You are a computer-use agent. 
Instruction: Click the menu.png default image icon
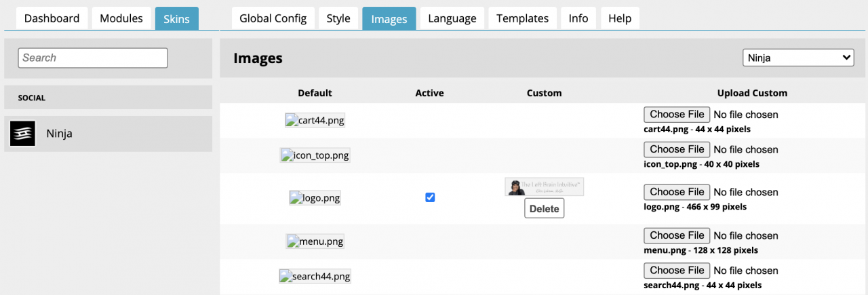(315, 241)
